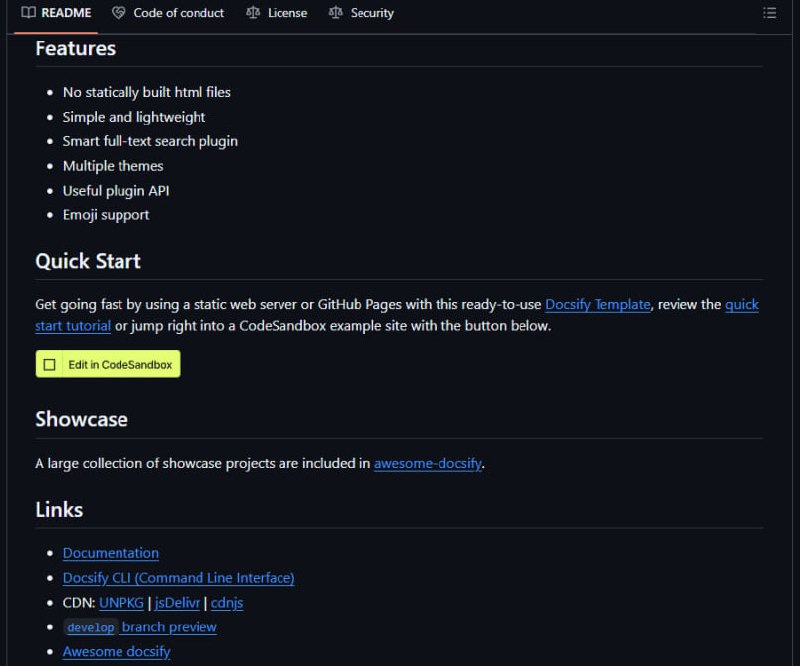Open the Awesome docsify link
Viewport: 800px width, 666px height.
[x=116, y=652]
